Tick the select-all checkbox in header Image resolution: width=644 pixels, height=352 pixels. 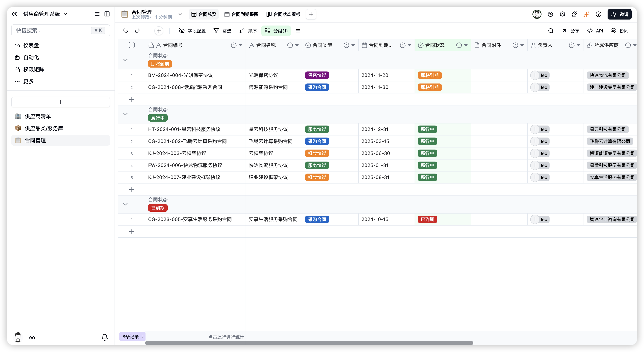[x=131, y=45]
